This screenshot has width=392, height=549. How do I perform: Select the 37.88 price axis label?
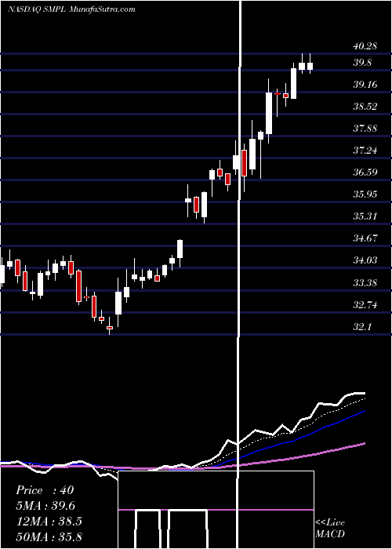click(x=365, y=128)
